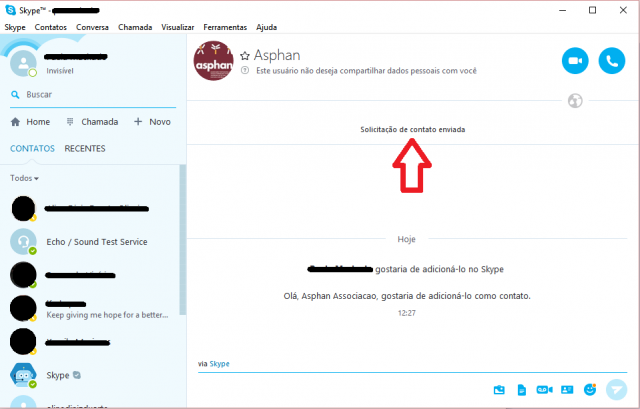Create a Novo conversation
The height and width of the screenshot is (409, 640).
pyautogui.click(x=152, y=122)
